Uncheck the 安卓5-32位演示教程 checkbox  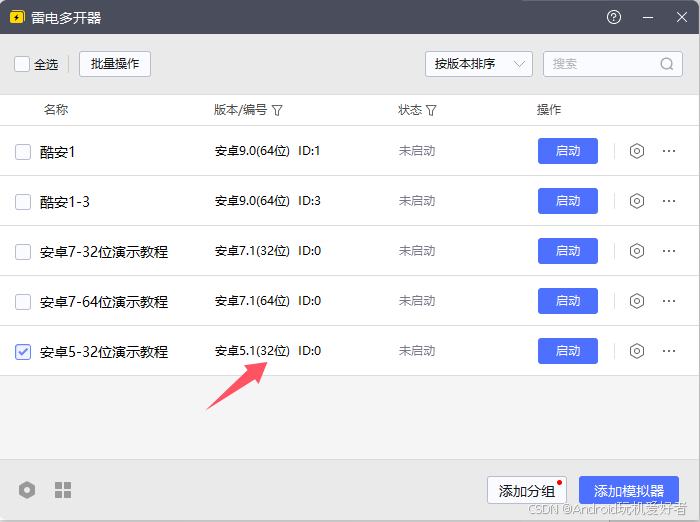pos(23,352)
